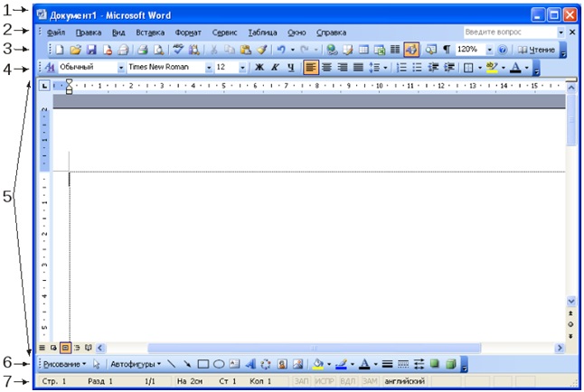Toggle center alignment
Image resolution: width=584 pixels, height=392 pixels.
click(326, 68)
